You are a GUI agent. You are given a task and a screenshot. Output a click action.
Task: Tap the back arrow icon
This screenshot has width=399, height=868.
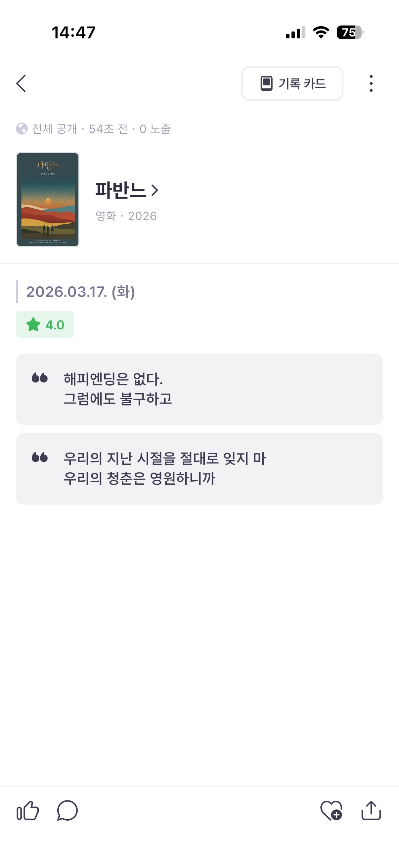[21, 83]
